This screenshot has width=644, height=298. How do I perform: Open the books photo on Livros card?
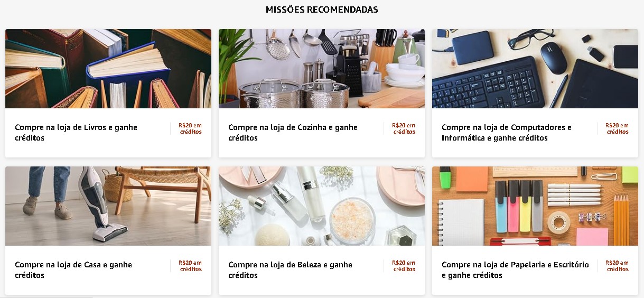click(x=108, y=69)
